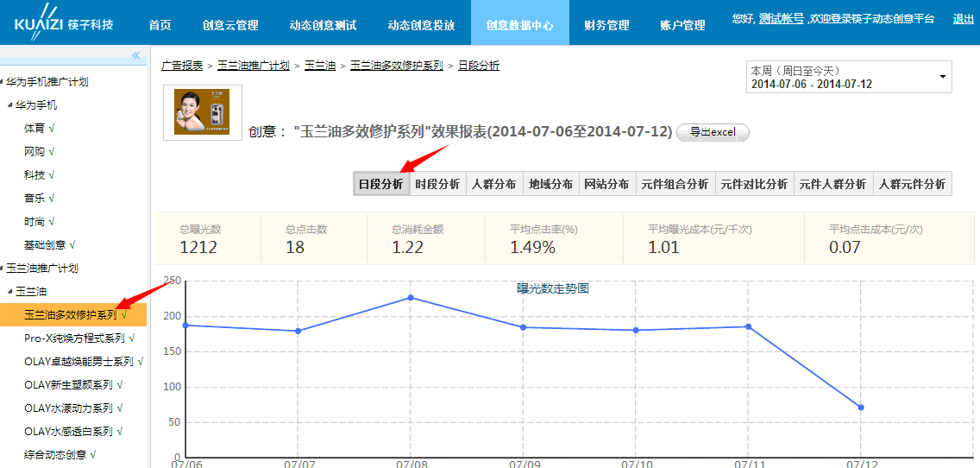Click the 玉兰油多效修护系列 breadcrumb link
980x468 pixels.
(x=397, y=65)
